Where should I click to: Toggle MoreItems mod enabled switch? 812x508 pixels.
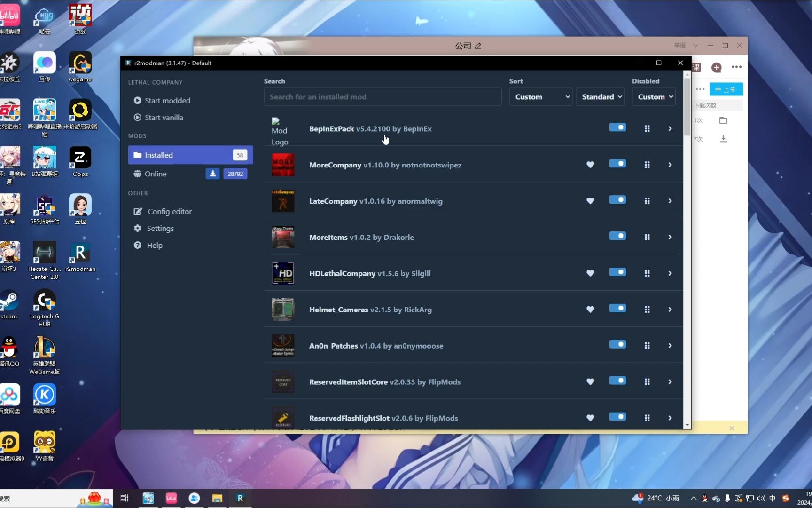(x=617, y=236)
